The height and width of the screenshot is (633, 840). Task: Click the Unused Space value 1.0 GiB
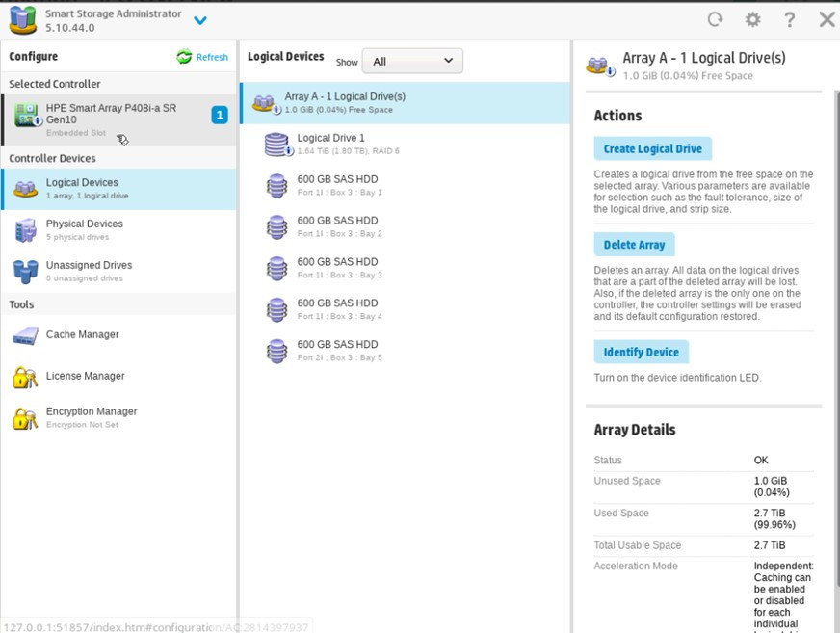[x=772, y=487]
